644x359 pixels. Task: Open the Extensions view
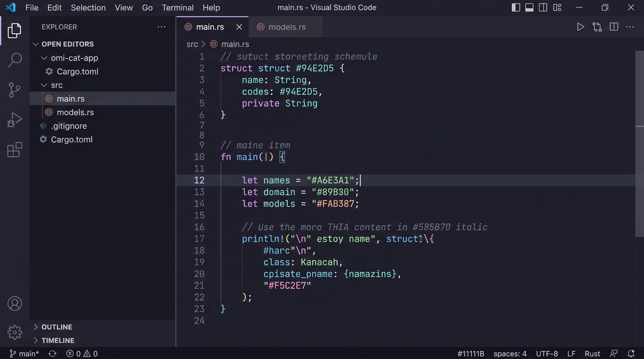pos(15,150)
